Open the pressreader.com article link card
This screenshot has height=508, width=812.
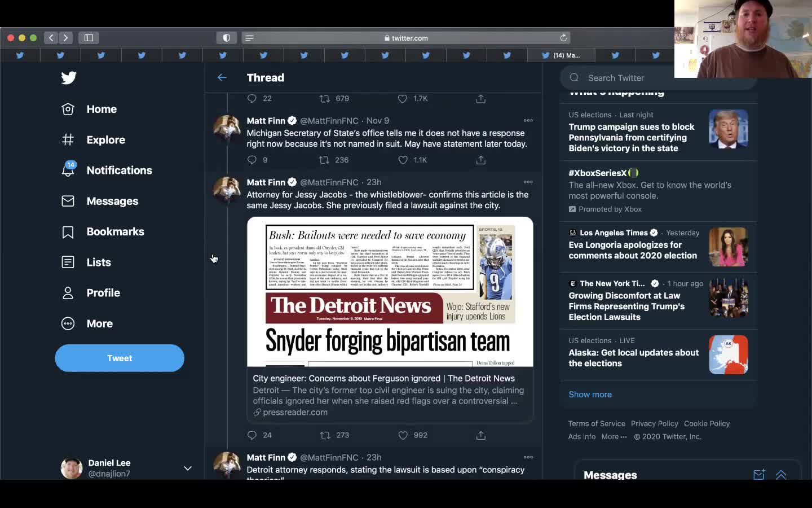(390, 395)
